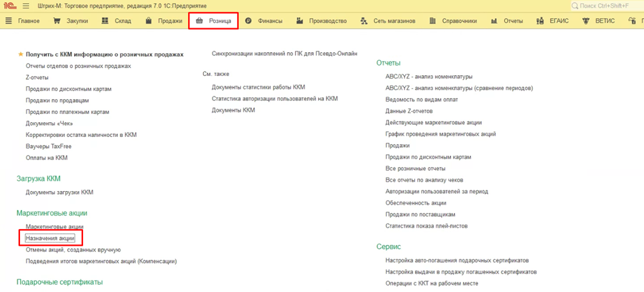Click the Розница basket icon

pos(200,21)
